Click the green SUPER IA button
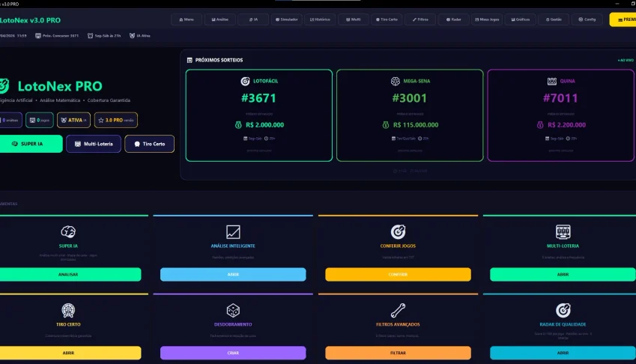 pos(31,144)
